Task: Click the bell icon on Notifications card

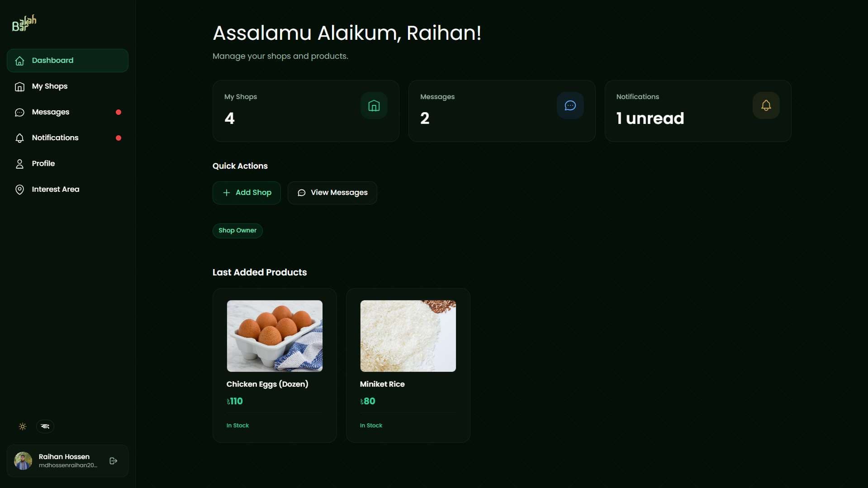Action: click(766, 105)
